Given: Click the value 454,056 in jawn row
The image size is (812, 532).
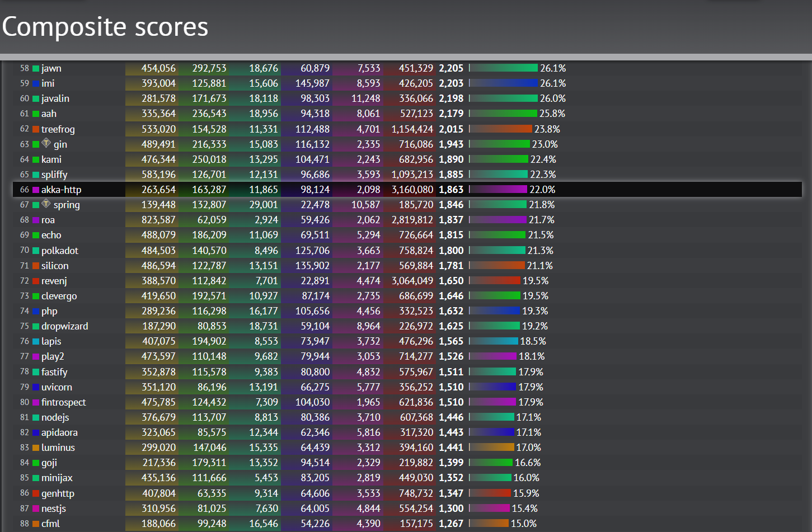Looking at the screenshot, I should (158, 68).
